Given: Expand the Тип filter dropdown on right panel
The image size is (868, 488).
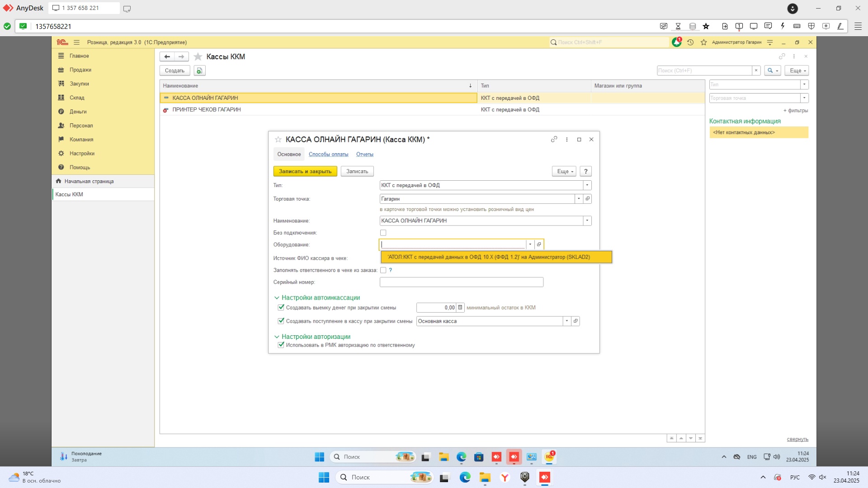Looking at the screenshot, I should click(x=804, y=84).
